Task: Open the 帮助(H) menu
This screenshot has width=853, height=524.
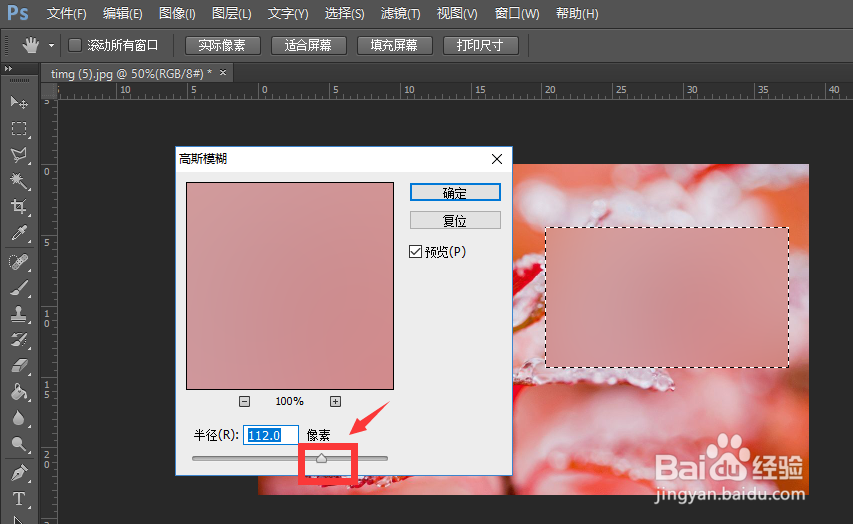Action: [x=577, y=14]
